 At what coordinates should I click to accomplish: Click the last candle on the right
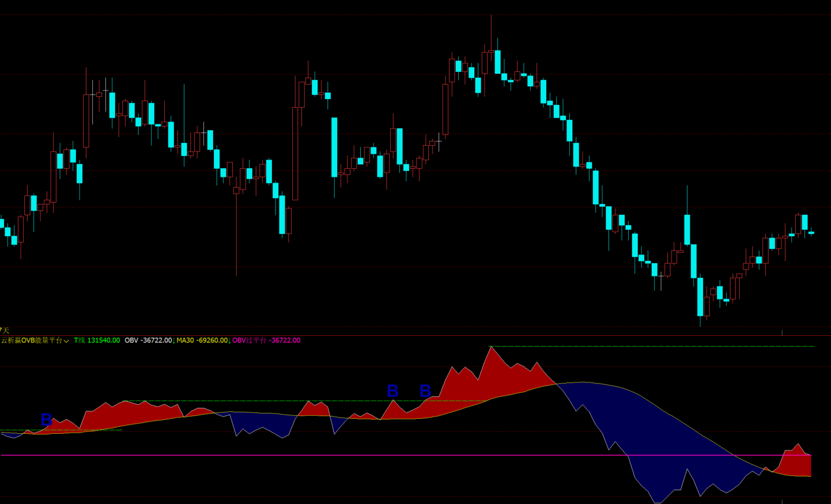[x=811, y=233]
